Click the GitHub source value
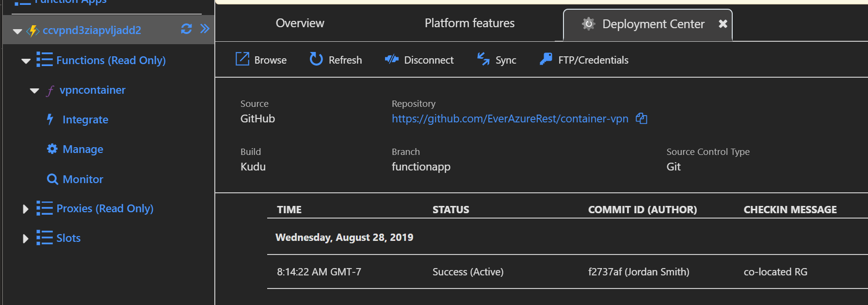The height and width of the screenshot is (305, 868). point(257,119)
